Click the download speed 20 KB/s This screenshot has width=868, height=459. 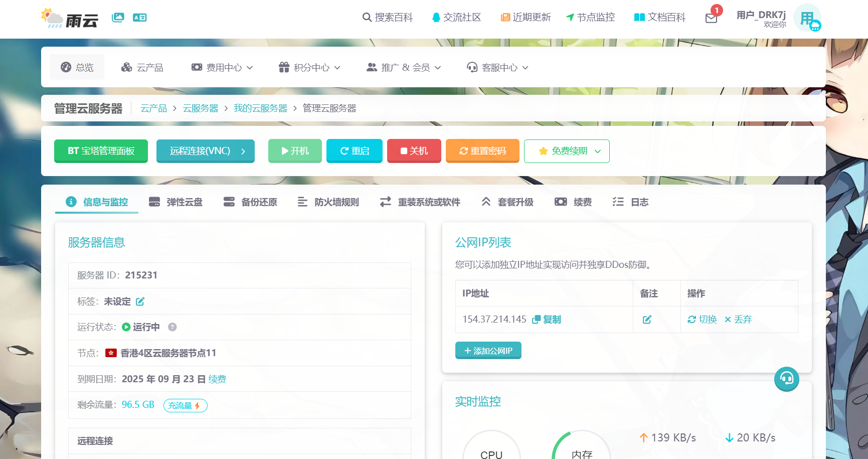[751, 438]
